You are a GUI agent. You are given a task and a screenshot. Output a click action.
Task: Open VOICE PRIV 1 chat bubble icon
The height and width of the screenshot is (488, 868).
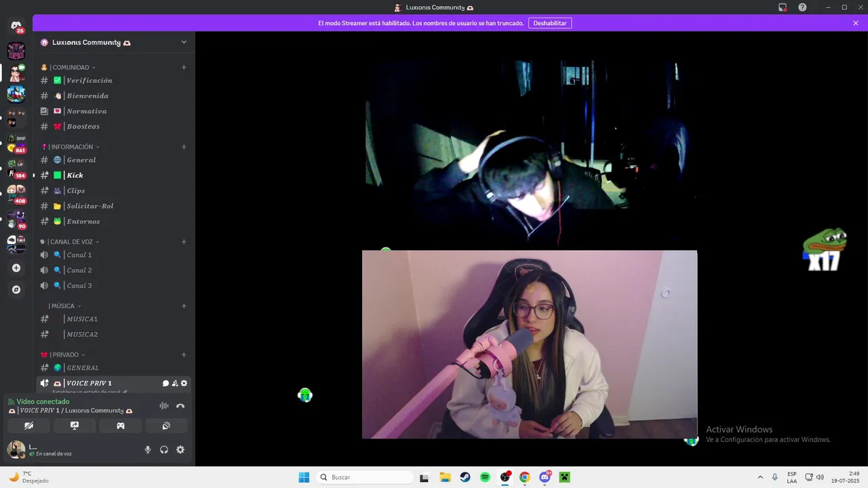(x=165, y=384)
